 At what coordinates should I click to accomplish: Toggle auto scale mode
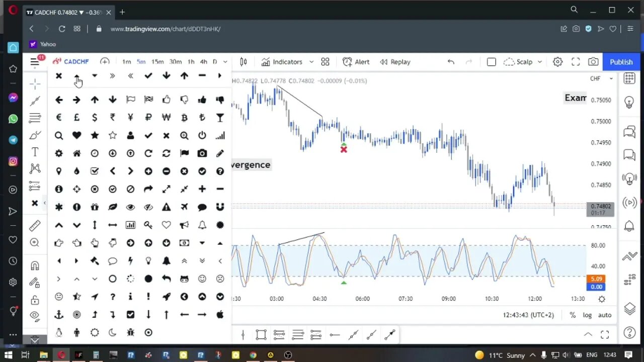click(x=605, y=315)
